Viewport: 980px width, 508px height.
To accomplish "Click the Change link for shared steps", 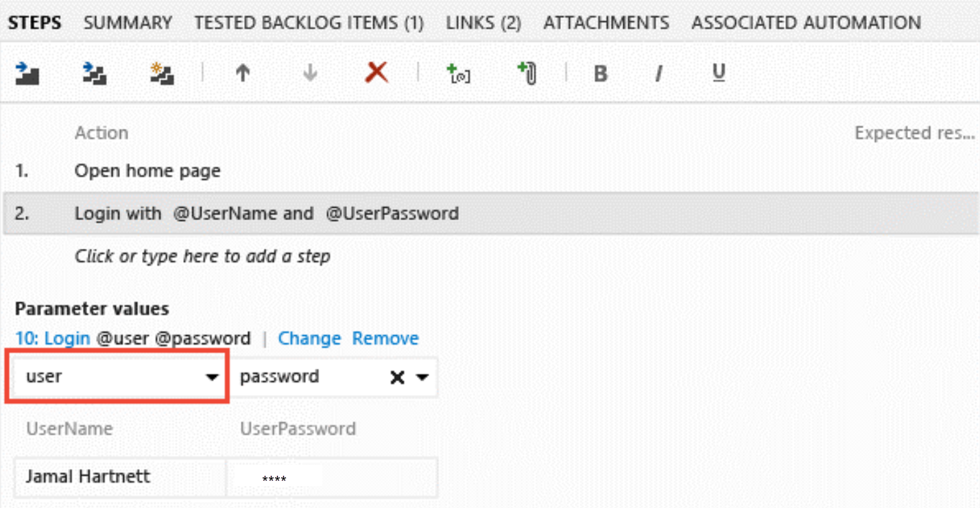I will (309, 338).
